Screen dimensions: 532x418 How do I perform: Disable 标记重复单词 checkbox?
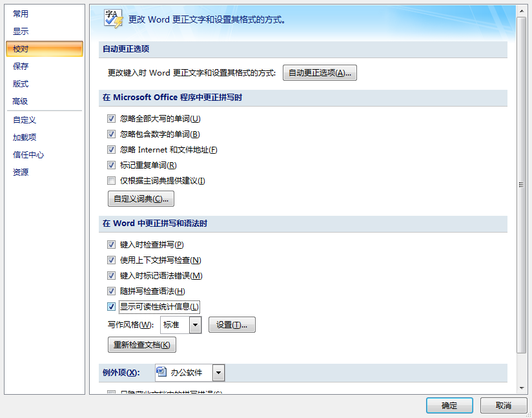(x=111, y=165)
